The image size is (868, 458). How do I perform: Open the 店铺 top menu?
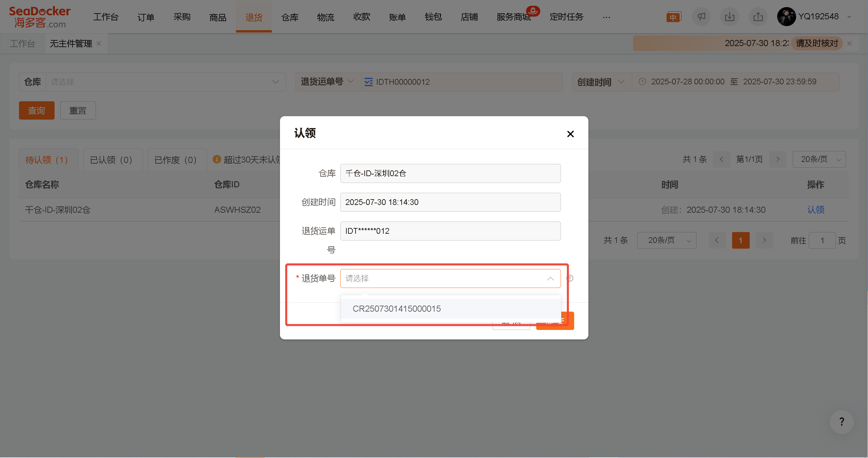(469, 17)
